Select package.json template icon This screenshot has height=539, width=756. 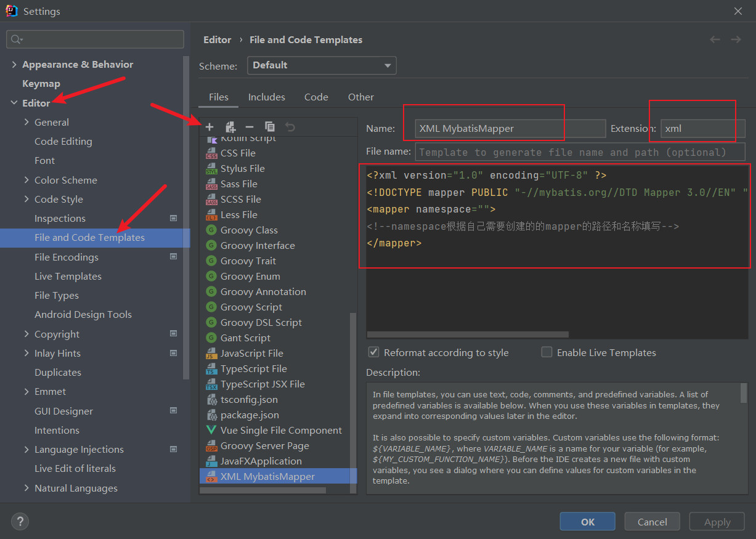tap(211, 415)
